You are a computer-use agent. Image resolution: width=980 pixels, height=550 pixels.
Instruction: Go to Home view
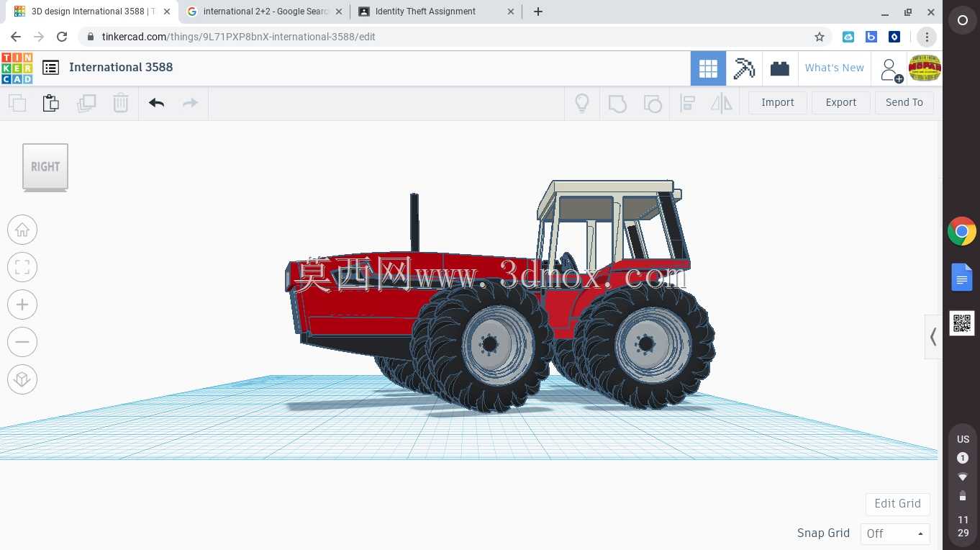(22, 230)
